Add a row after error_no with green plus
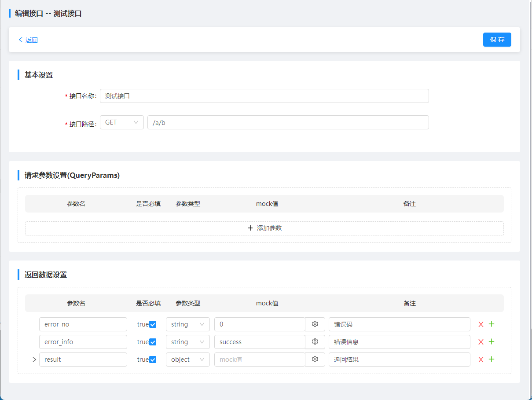Viewport: 532px width, 400px height. point(492,324)
